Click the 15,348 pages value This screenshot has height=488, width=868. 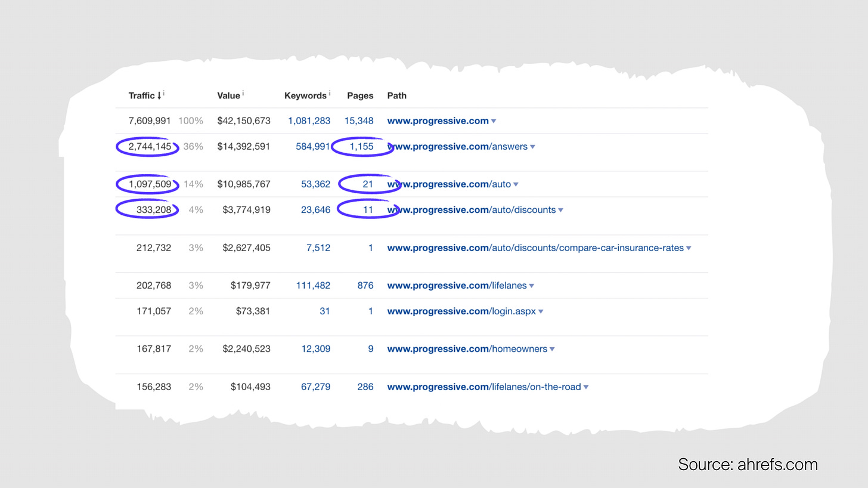tap(359, 121)
